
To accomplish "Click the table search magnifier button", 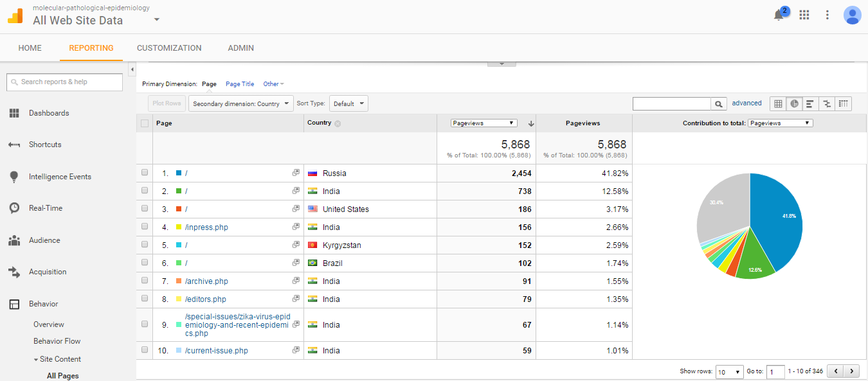I will tap(719, 103).
